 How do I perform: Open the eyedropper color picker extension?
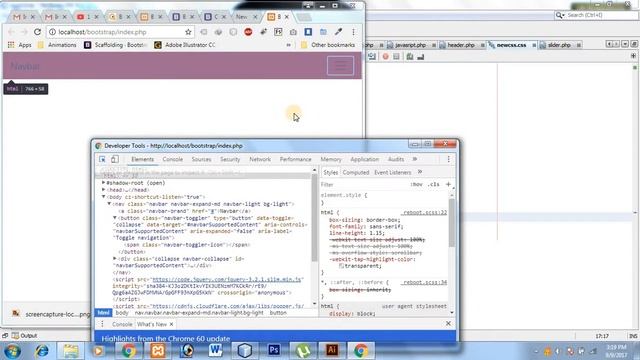(338, 31)
